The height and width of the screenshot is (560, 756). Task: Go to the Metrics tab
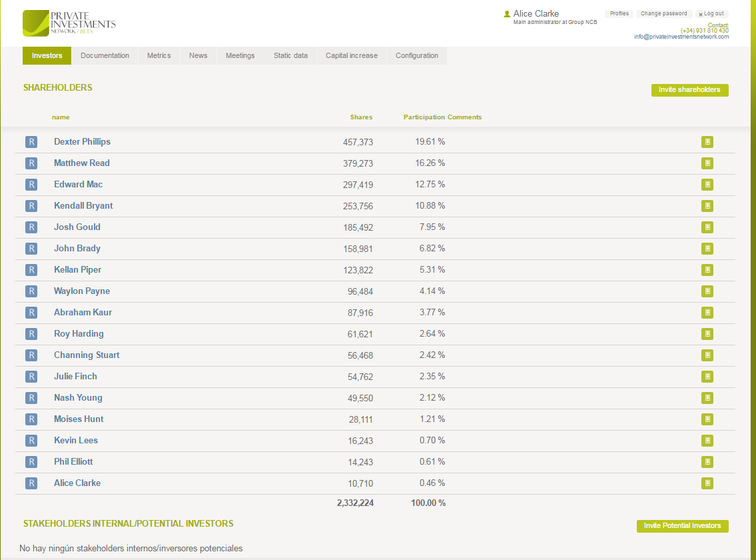pos(159,56)
